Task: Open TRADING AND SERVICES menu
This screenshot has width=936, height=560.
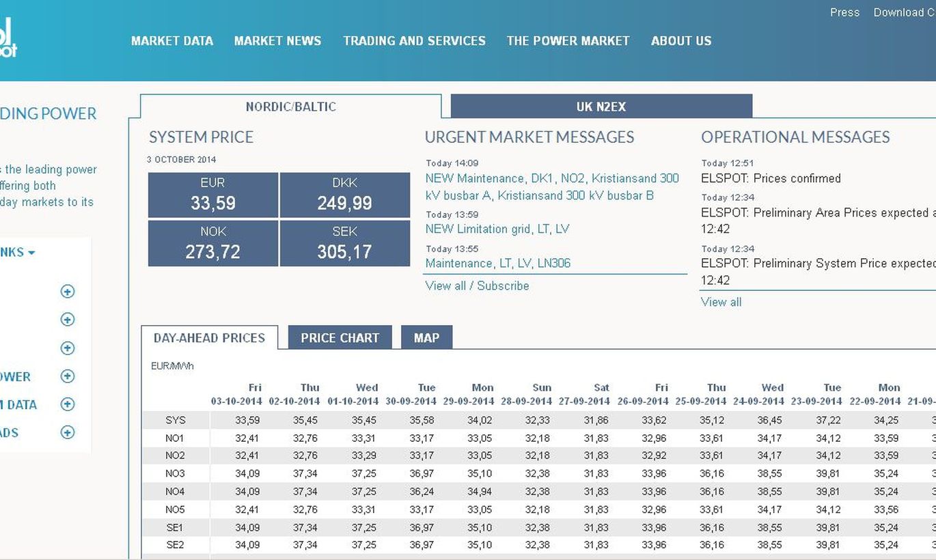Action: coord(414,41)
